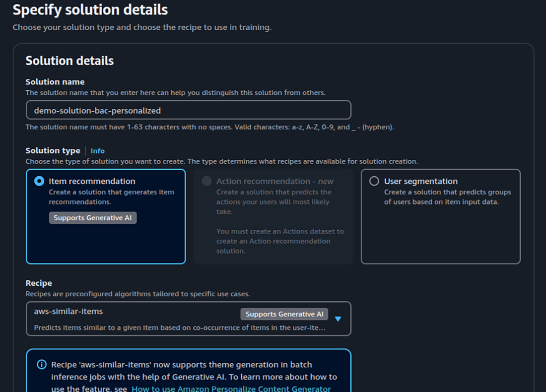Viewport: 546px width, 392px height.
Task: Choose the User segmentation radio button
Action: pyautogui.click(x=374, y=181)
